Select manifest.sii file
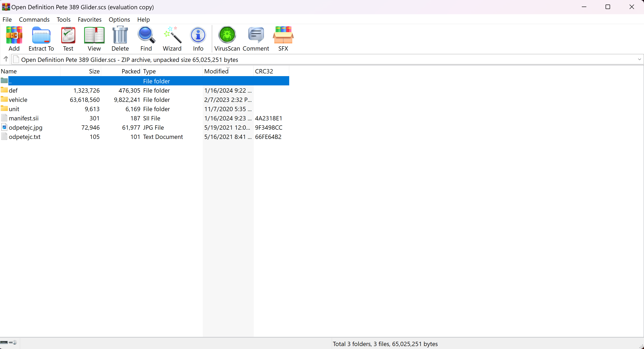644x349 pixels. tap(24, 118)
